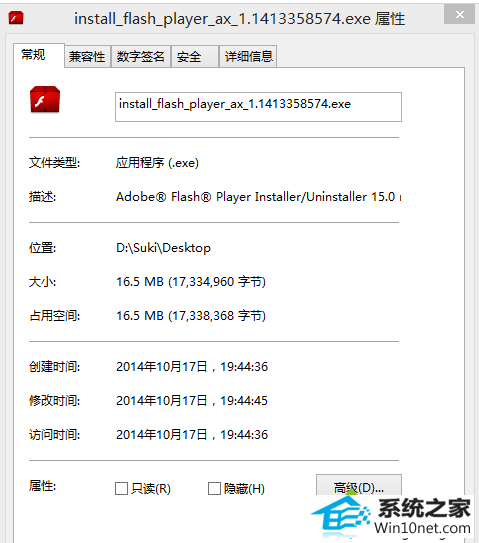Viewport: 479px width, 543px height.
Task: Click the Flash installer icon in title bar
Action: (16, 18)
